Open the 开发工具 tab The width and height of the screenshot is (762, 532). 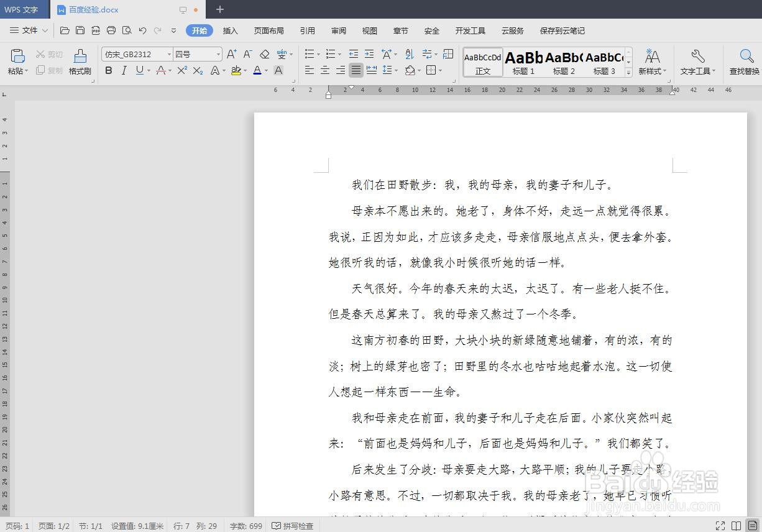470,30
